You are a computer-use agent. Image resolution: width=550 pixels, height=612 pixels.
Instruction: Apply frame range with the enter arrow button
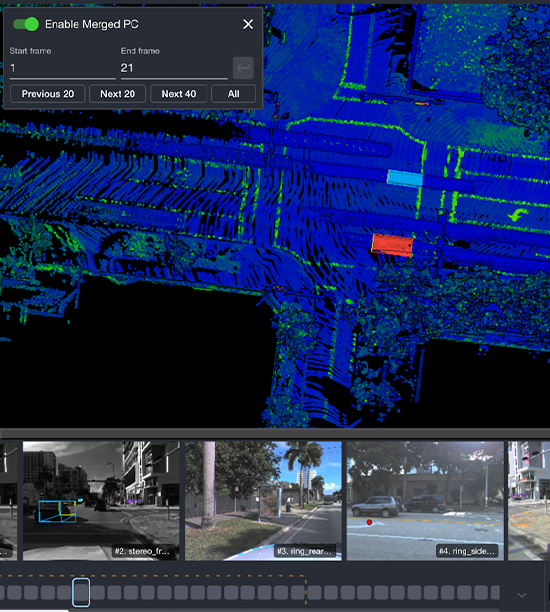click(x=243, y=68)
